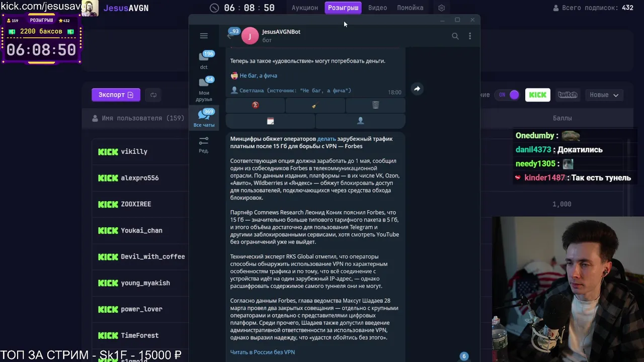Image resolution: width=644 pixels, height=362 pixels.
Task: Click the Kick logo beside vikilly
Action: pyautogui.click(x=108, y=151)
